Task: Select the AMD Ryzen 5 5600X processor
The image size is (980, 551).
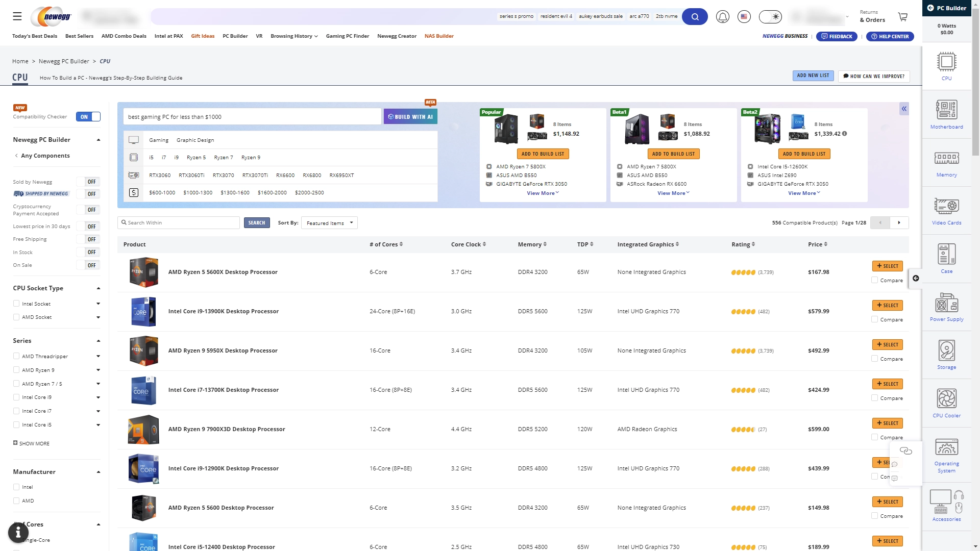Action: [x=887, y=266]
